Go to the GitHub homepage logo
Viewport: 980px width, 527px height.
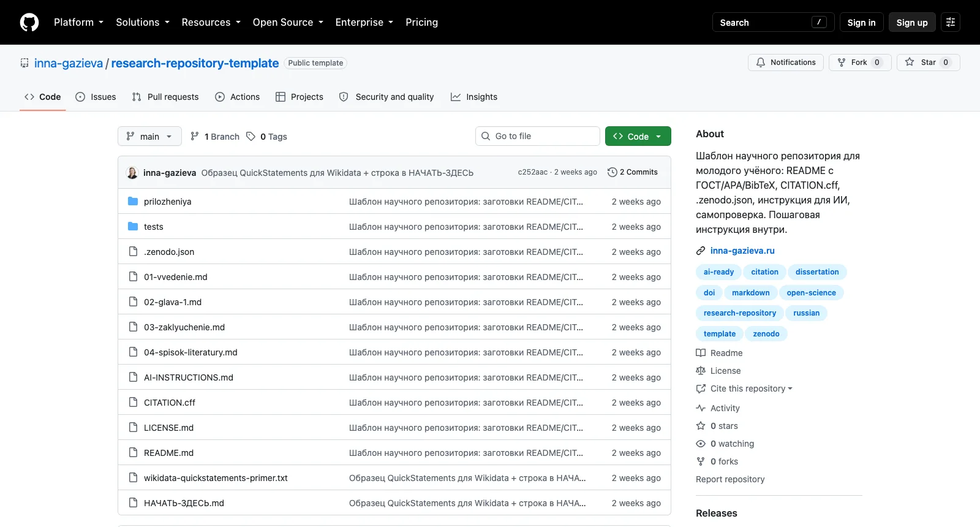pos(29,22)
